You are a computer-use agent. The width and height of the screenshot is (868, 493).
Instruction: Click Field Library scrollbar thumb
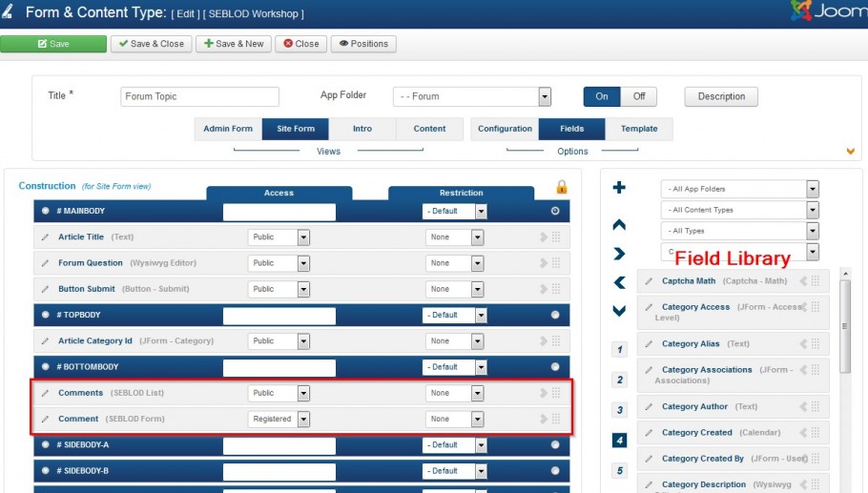click(x=845, y=326)
